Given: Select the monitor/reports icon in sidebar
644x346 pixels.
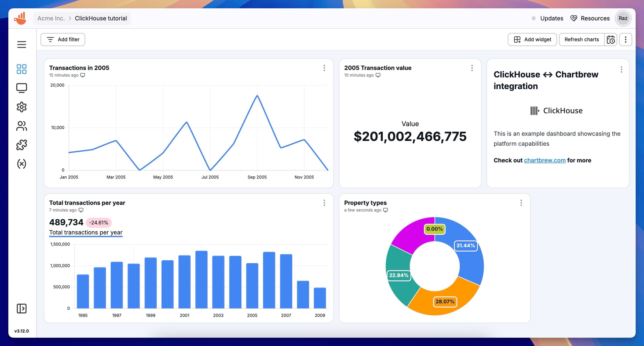Looking at the screenshot, I should tap(21, 88).
